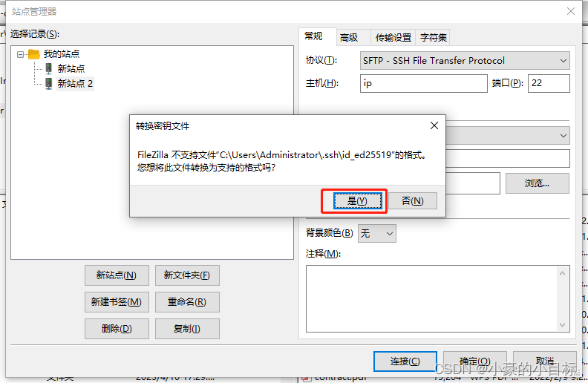
Task: Open the 协议 protocol dropdown
Action: point(465,61)
